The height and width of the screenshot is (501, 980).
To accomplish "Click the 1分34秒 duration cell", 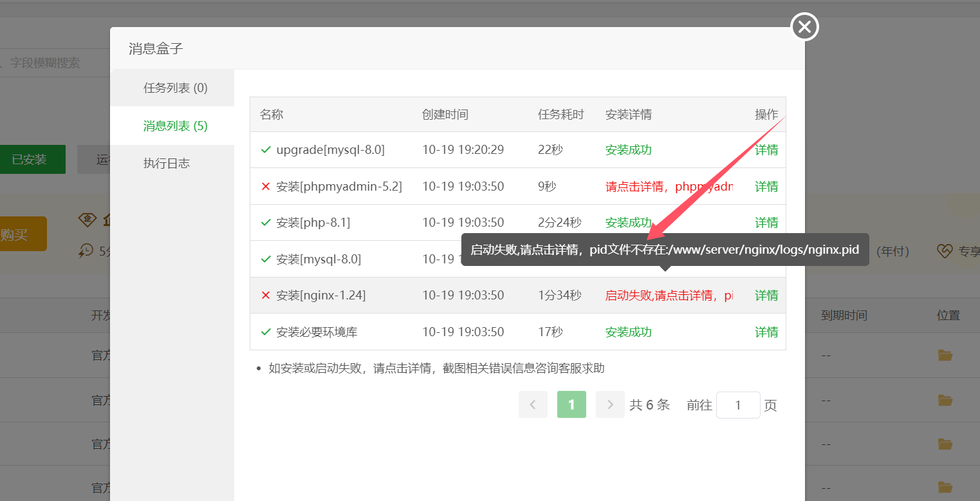I will click(560, 296).
